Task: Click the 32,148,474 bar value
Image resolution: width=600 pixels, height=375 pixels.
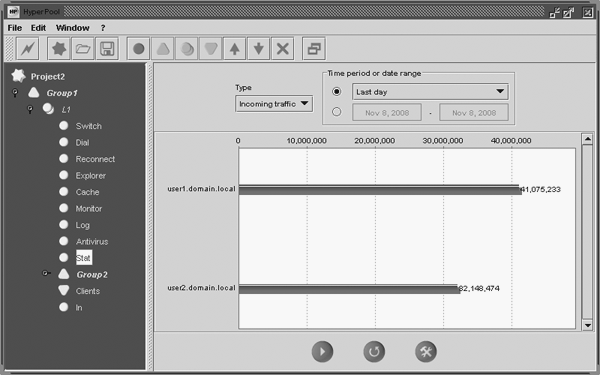Action: (479, 288)
